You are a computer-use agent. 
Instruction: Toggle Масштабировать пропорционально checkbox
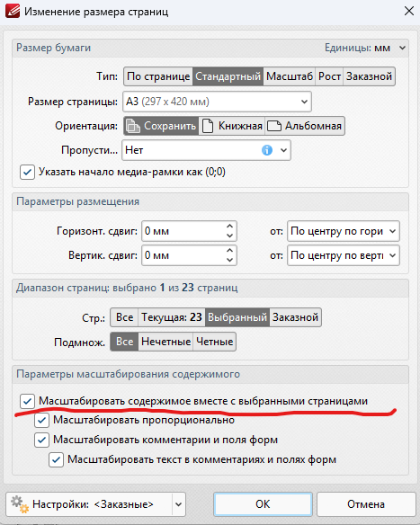click(42, 420)
